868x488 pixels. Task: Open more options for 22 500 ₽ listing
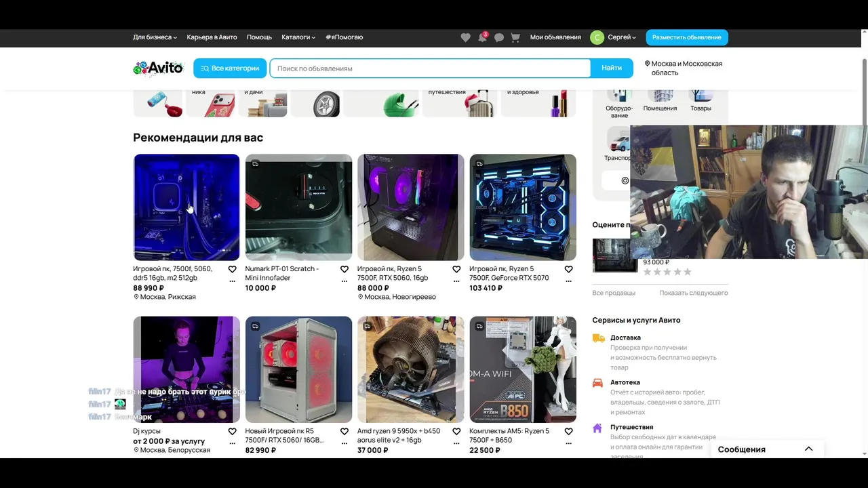(568, 443)
